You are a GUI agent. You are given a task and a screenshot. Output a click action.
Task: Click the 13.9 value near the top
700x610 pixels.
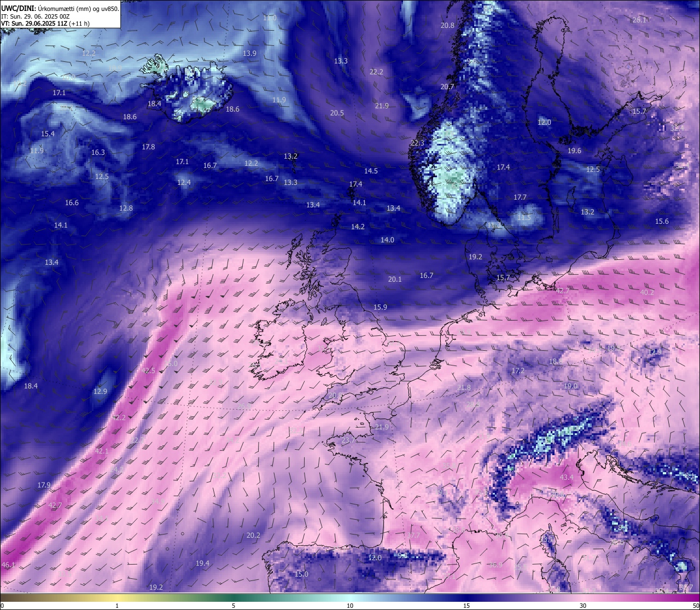tap(249, 53)
